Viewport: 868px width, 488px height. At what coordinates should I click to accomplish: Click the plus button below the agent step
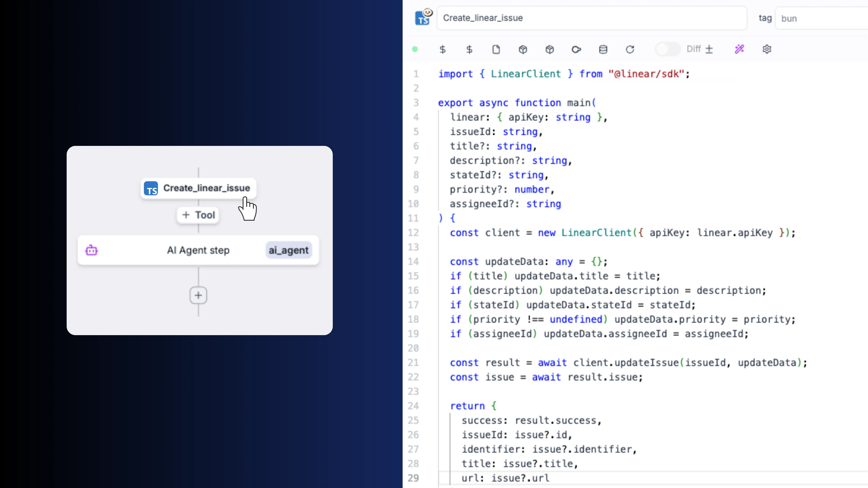[198, 295]
